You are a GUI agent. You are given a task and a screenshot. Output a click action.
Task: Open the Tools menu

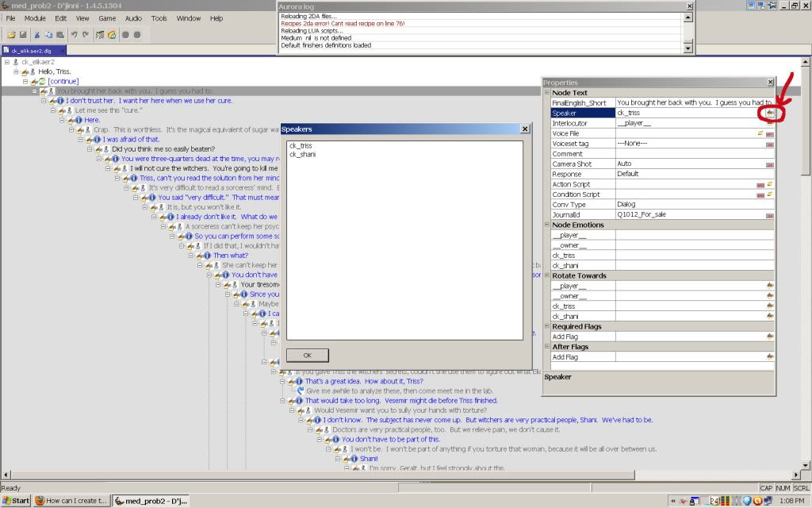coord(159,18)
